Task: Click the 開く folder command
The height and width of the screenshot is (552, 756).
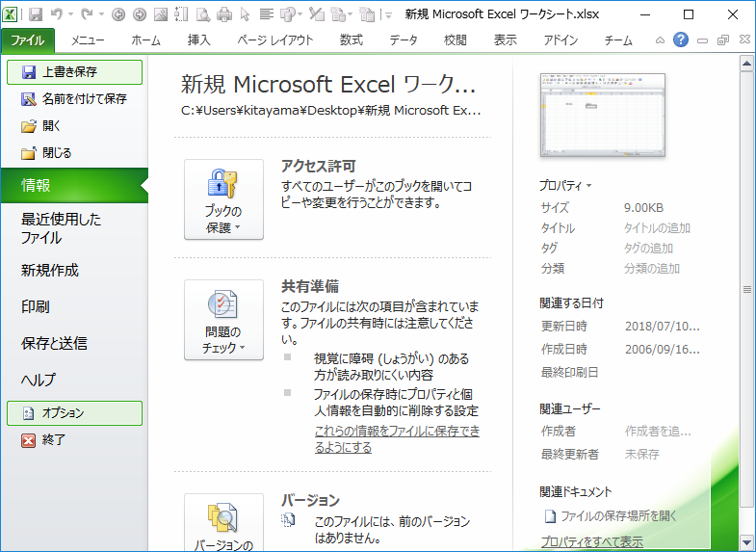Action: pos(75,126)
